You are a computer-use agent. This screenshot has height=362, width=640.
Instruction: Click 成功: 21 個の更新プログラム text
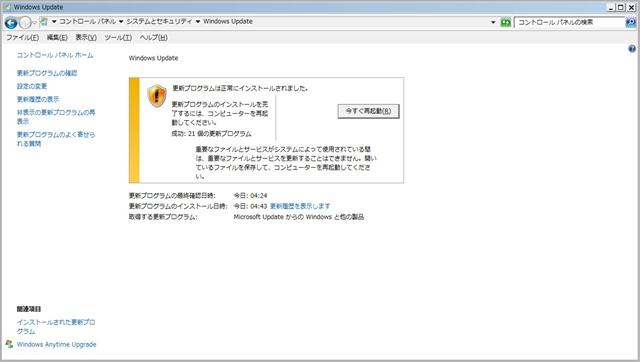click(x=211, y=133)
